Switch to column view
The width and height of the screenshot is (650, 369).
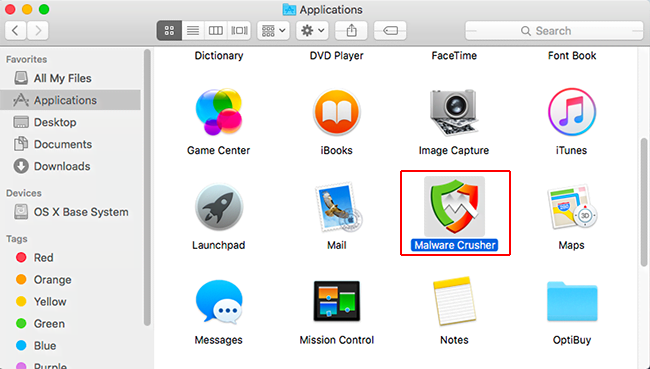(x=216, y=31)
